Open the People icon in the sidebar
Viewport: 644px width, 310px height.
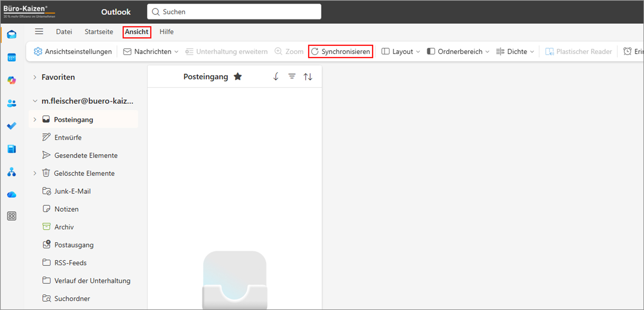tap(12, 102)
